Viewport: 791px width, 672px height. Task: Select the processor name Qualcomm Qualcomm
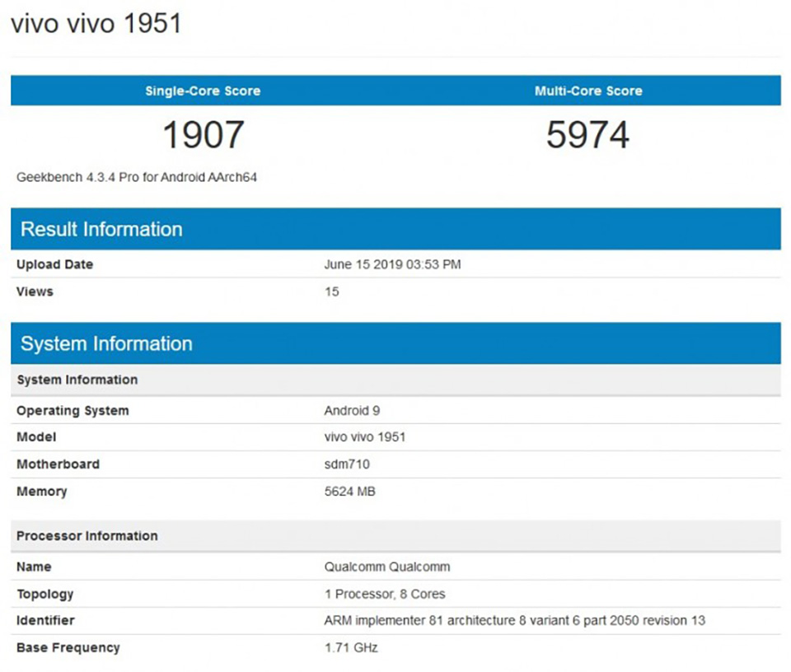pyautogui.click(x=387, y=567)
